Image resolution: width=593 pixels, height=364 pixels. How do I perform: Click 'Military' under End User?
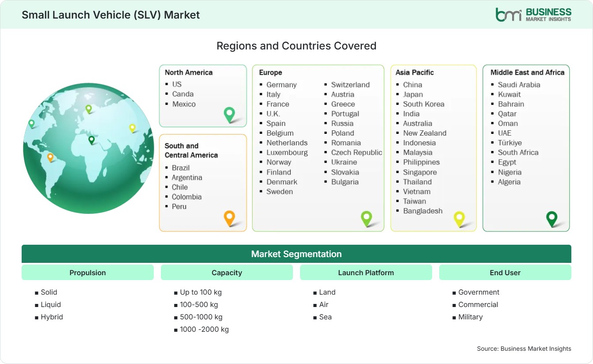point(471,317)
